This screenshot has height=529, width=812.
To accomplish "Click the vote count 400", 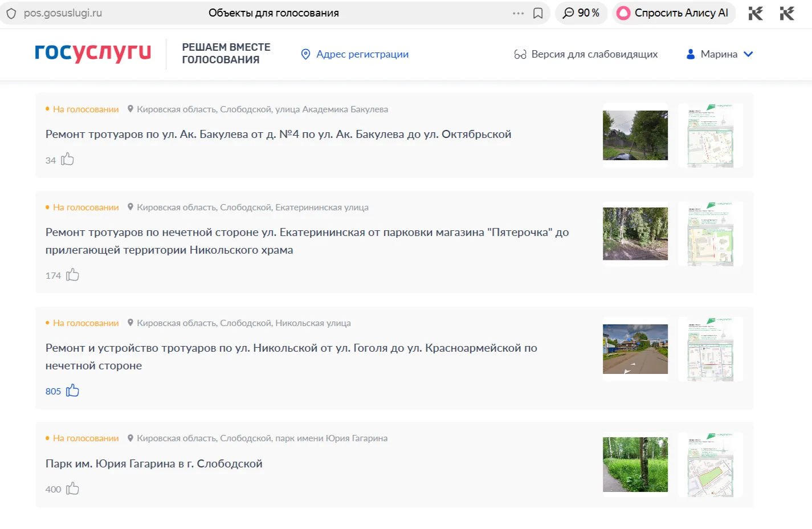I will (x=53, y=489).
